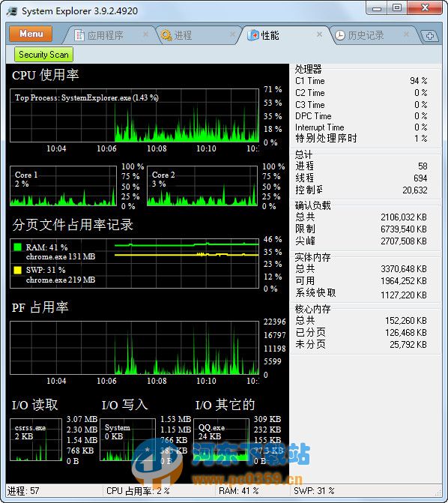Click the 可用 1964,252 KB row
448x503 pixels.
click(x=361, y=281)
